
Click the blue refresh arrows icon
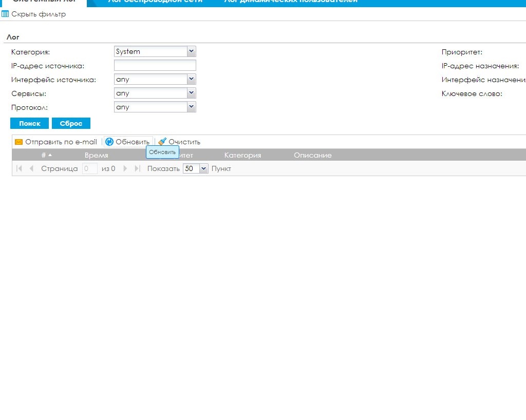click(x=109, y=142)
